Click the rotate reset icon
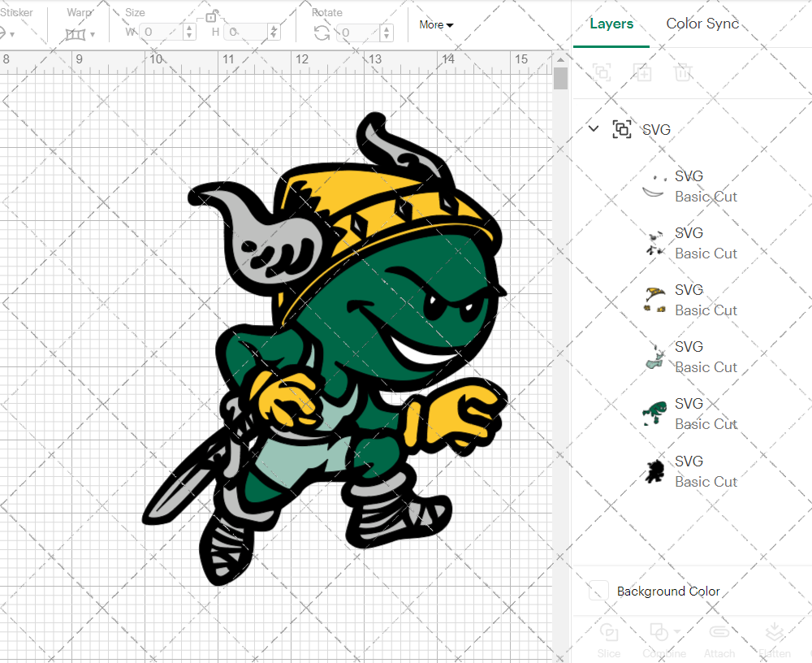This screenshot has height=663, width=812. tap(321, 31)
